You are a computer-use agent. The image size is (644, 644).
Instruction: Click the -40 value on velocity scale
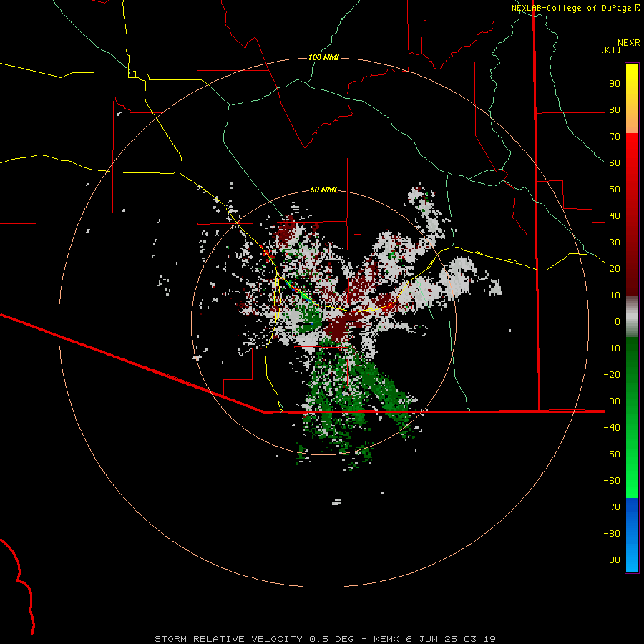click(x=612, y=428)
